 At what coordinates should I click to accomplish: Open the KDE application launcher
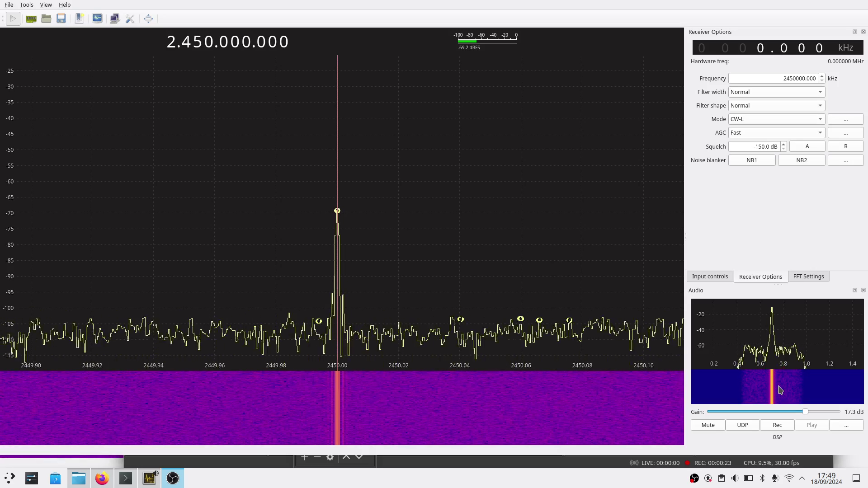[9, 478]
